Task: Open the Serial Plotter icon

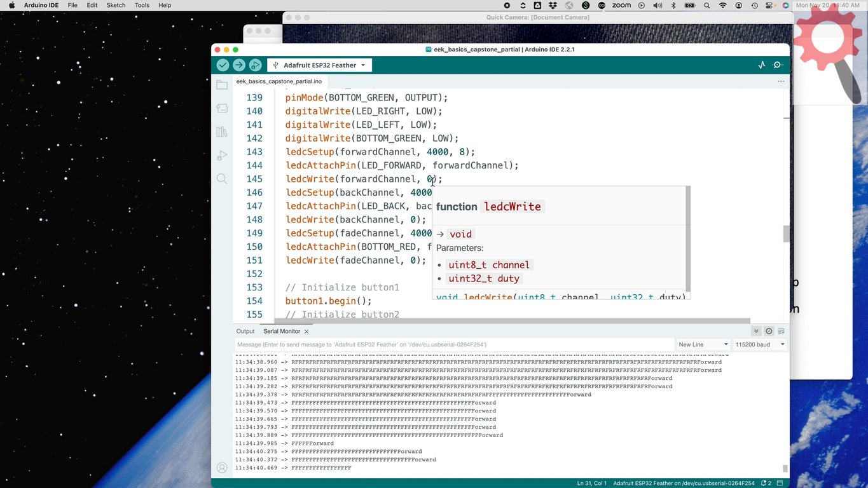Action: pyautogui.click(x=762, y=65)
